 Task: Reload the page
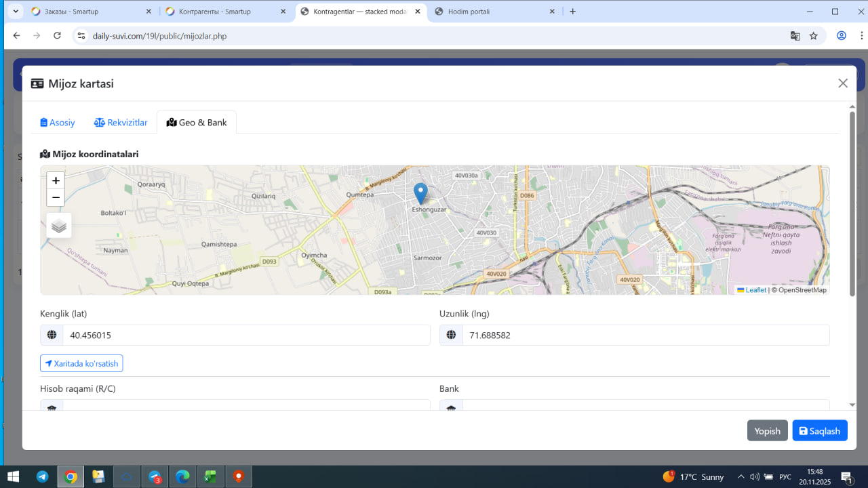57,36
